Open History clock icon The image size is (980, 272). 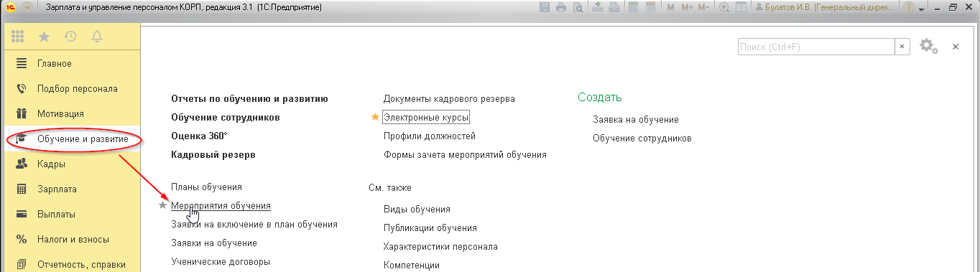pos(70,37)
